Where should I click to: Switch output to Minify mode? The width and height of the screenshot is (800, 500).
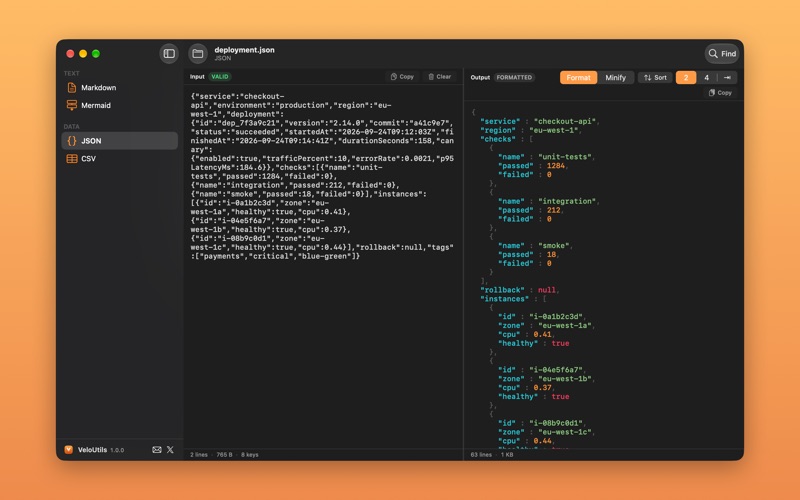tap(615, 78)
